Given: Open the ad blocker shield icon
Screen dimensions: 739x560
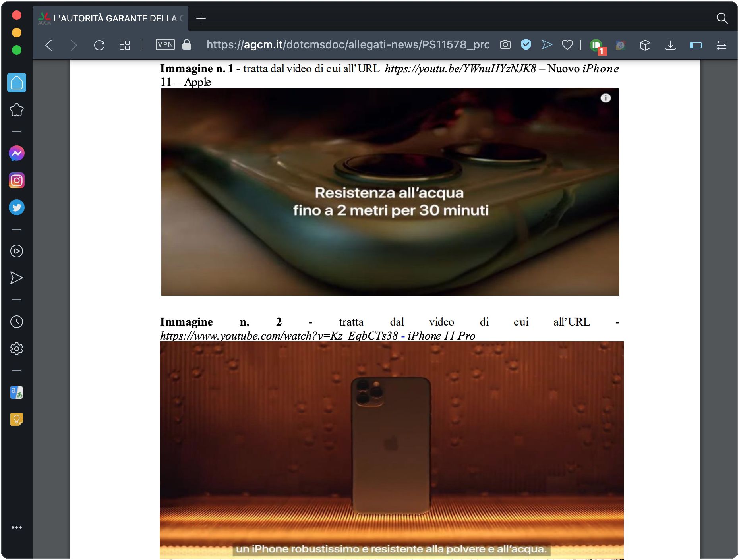Looking at the screenshot, I should coord(526,44).
